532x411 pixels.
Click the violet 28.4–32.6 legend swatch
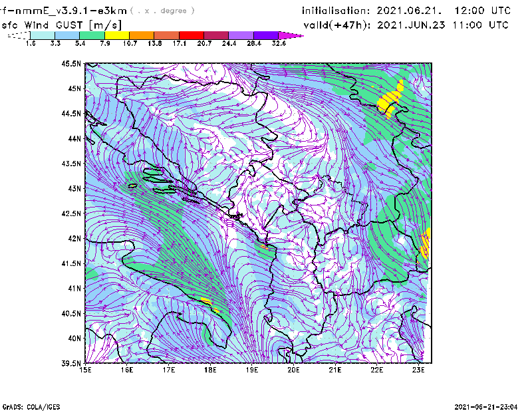click(266, 35)
